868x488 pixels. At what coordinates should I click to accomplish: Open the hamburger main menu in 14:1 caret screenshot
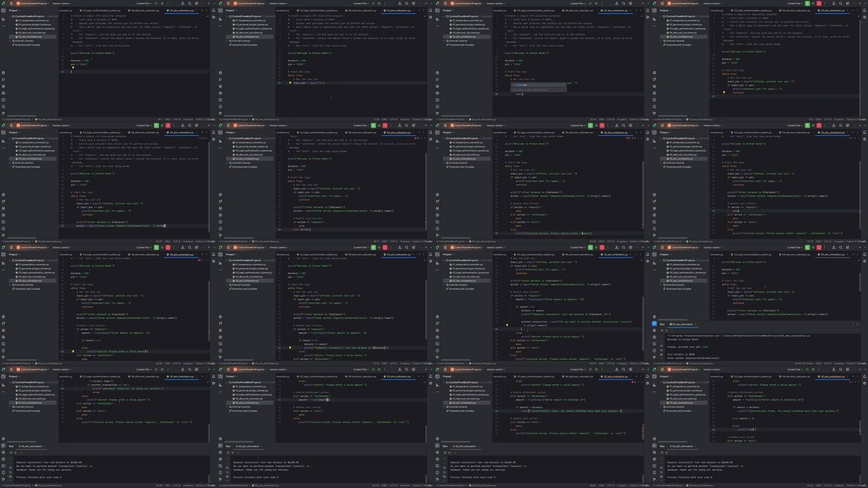(x=11, y=3)
